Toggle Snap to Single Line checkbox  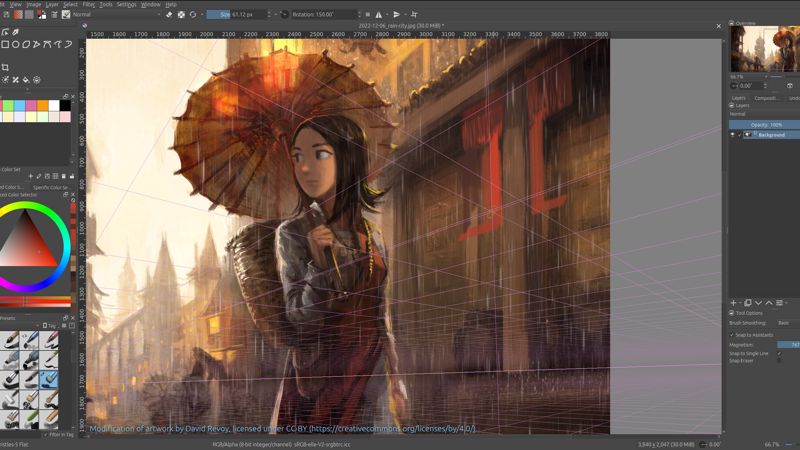779,354
